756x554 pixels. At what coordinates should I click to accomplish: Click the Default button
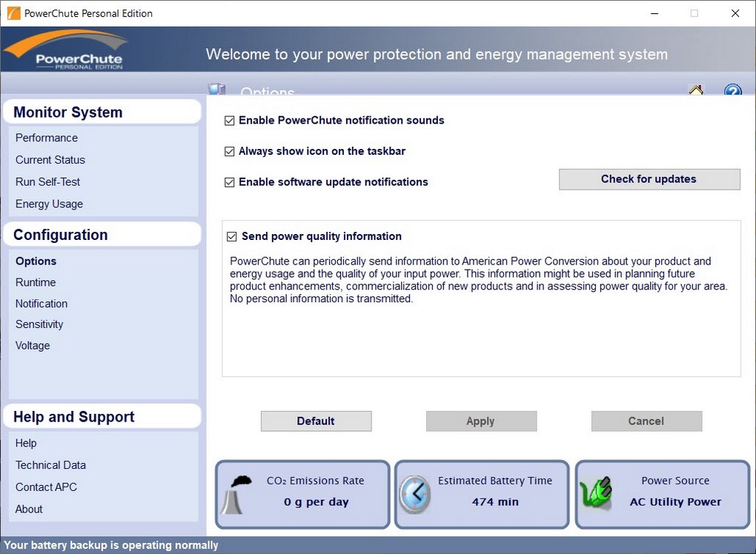(316, 421)
